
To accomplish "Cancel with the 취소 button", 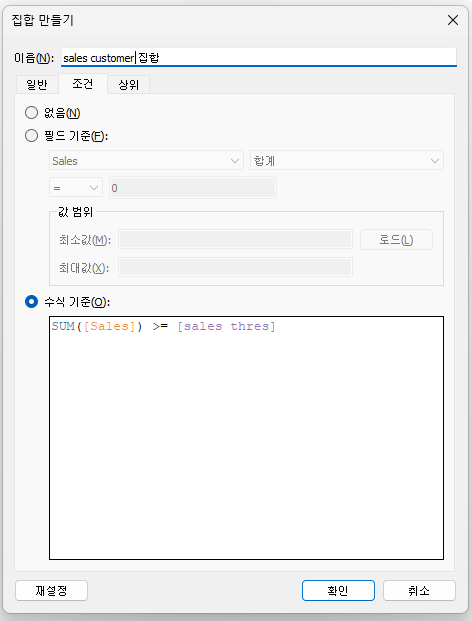I will pos(419,591).
